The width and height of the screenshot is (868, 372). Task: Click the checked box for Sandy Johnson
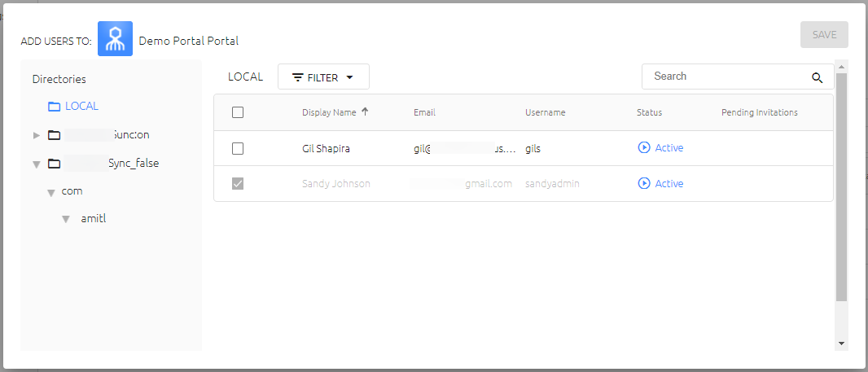238,184
